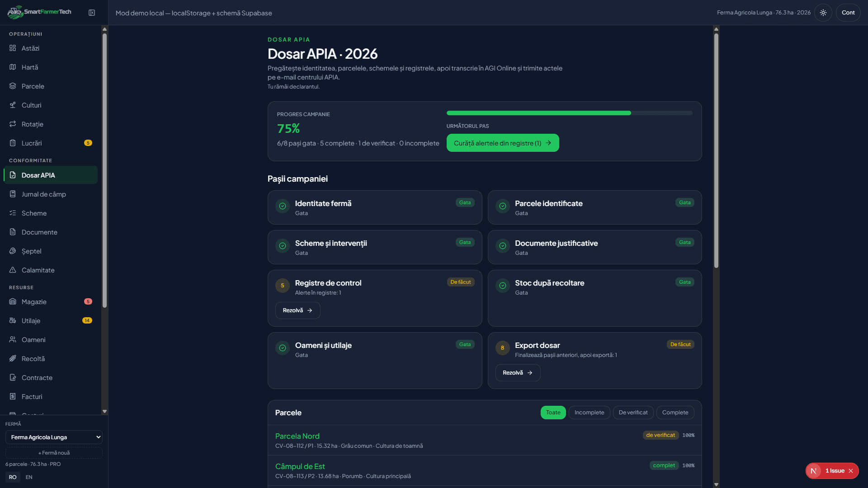Image resolution: width=868 pixels, height=488 pixels.
Task: Filter parcels by Complete
Action: tap(675, 413)
